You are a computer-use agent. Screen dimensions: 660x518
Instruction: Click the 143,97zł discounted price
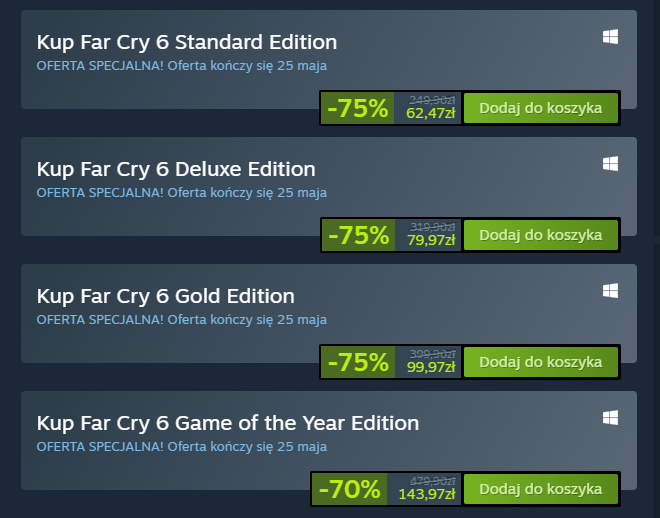[x=427, y=494]
